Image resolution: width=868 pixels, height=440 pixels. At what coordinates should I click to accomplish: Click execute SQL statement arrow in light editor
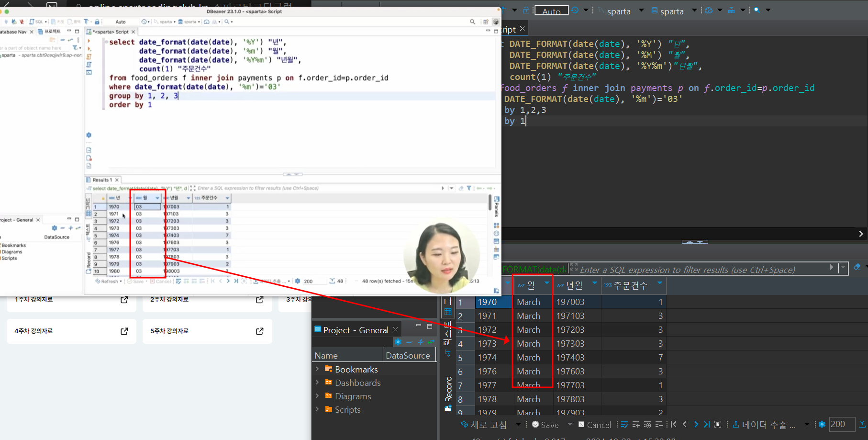tap(89, 41)
